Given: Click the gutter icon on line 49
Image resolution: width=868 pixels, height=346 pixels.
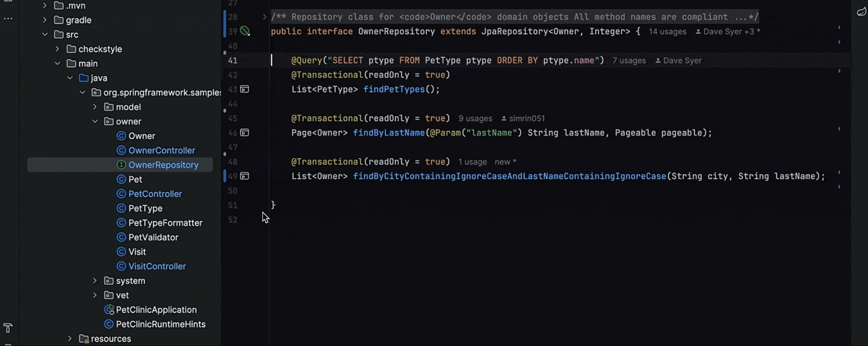Looking at the screenshot, I should tap(245, 176).
